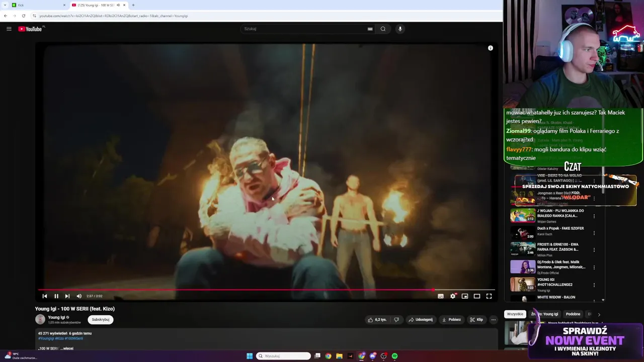This screenshot has width=644, height=362.
Task: Open the player settings gear
Action: click(453, 296)
